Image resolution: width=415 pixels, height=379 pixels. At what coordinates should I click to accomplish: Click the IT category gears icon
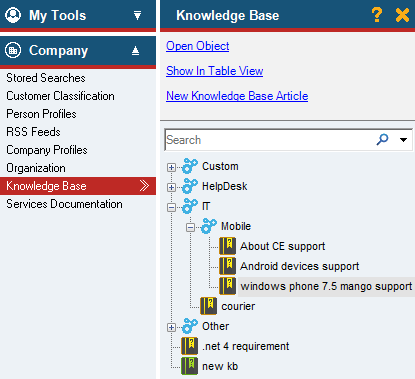coord(190,206)
